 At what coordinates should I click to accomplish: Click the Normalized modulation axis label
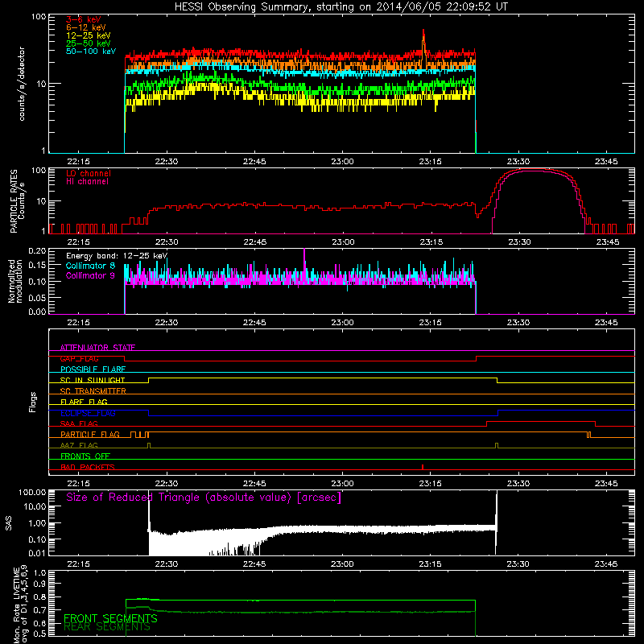coord(15,281)
